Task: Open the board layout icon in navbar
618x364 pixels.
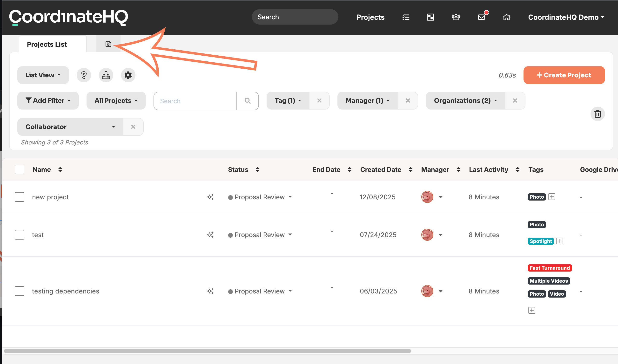Action: coord(430,17)
